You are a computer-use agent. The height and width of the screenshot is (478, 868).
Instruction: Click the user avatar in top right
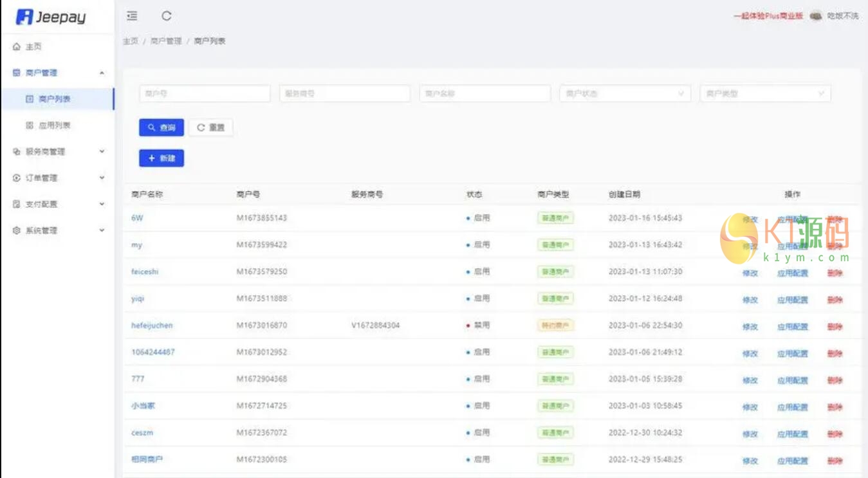(816, 16)
